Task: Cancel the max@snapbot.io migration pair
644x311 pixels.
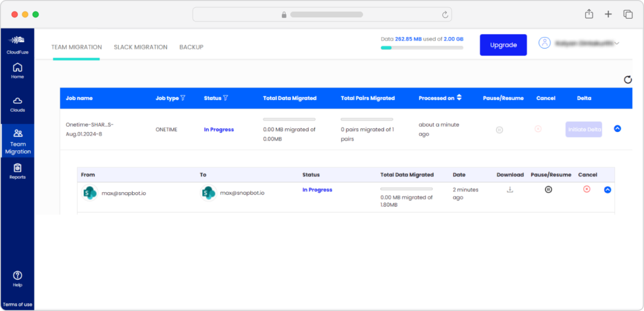Action: pos(587,189)
